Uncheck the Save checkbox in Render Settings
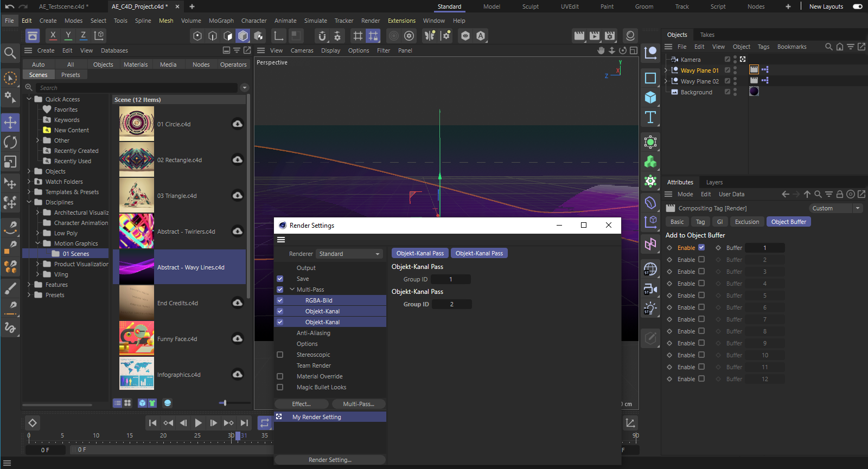The height and width of the screenshot is (469, 868). (x=280, y=279)
